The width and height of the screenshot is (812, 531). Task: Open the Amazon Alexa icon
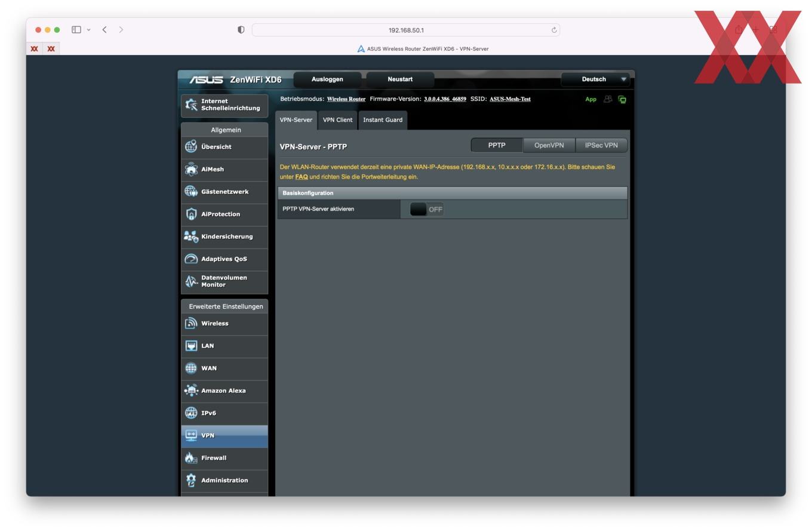pos(191,391)
